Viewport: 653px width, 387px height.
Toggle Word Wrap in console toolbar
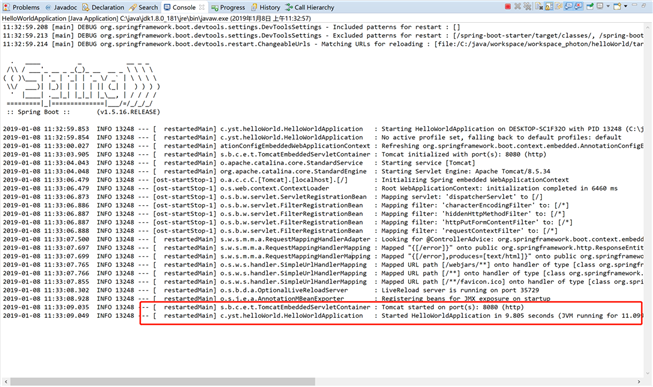(x=558, y=6)
